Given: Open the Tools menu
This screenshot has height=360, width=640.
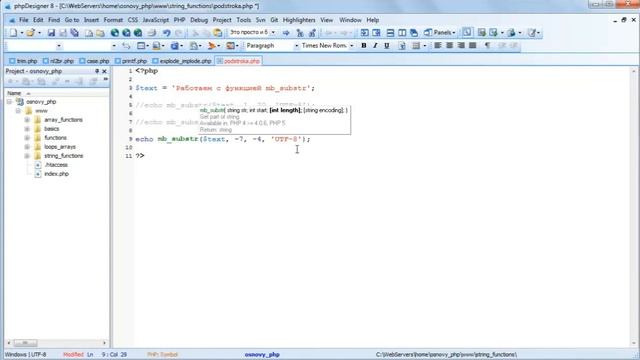Looking at the screenshot, I should [243, 20].
